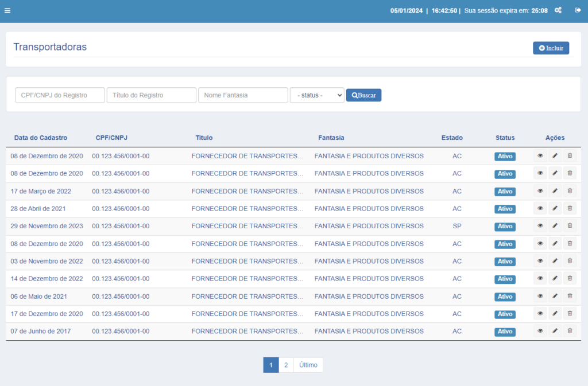Screen dimensions: 588x386
Task: View the 03 de Novembro de 2022 record
Action: point(540,261)
